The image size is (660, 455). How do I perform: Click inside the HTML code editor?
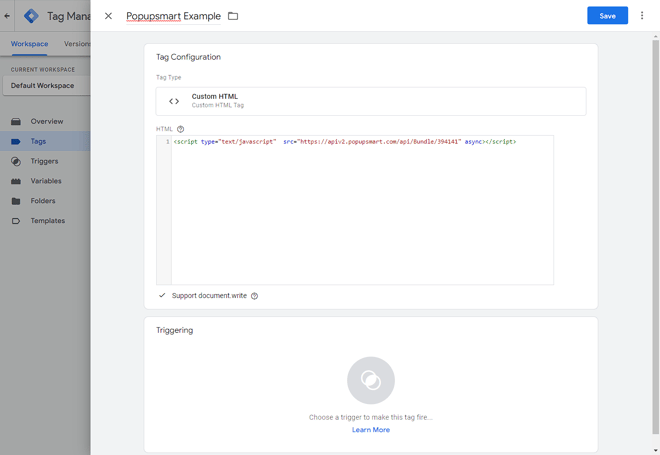point(362,210)
